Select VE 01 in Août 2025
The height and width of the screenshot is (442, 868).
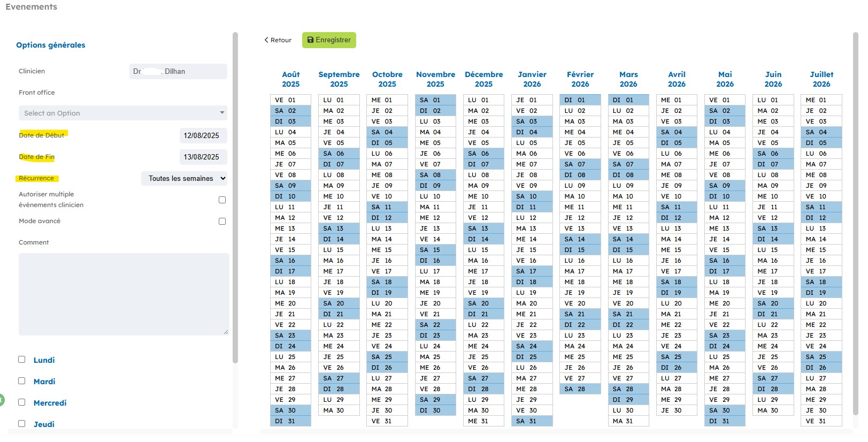(290, 100)
